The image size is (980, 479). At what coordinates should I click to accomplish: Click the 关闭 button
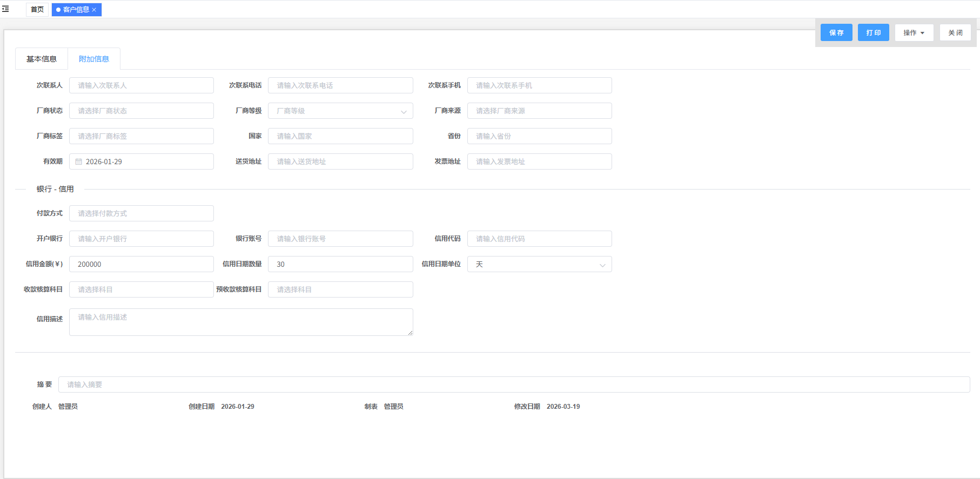955,33
